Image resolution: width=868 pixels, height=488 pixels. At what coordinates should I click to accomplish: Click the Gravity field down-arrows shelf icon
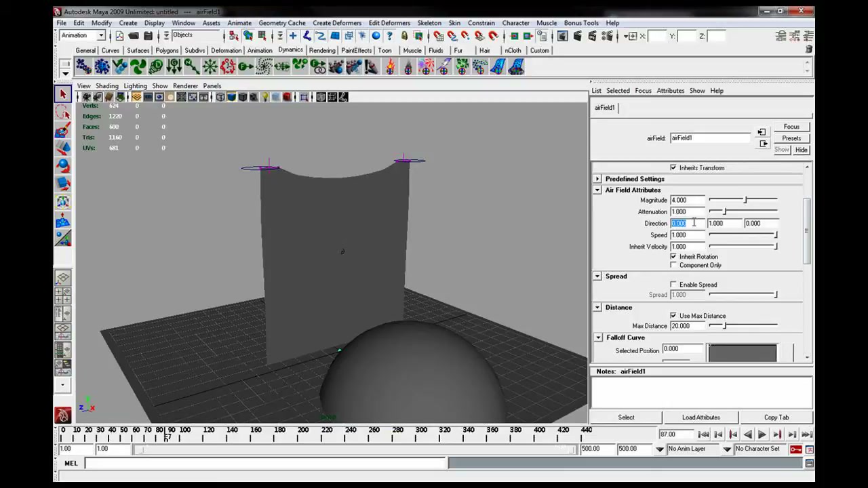tap(174, 66)
